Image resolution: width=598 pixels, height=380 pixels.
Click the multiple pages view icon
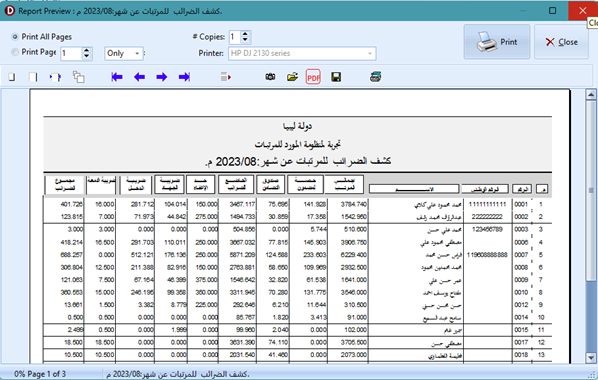click(x=79, y=77)
